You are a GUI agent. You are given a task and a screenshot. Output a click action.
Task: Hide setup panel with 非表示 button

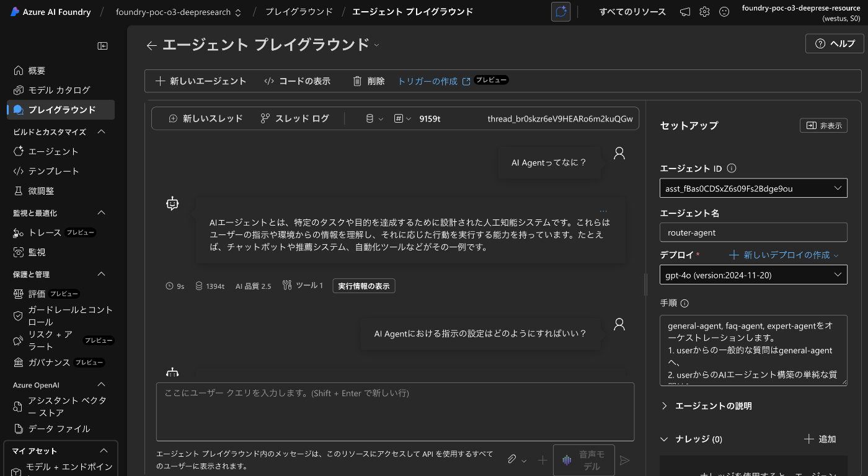coord(823,125)
